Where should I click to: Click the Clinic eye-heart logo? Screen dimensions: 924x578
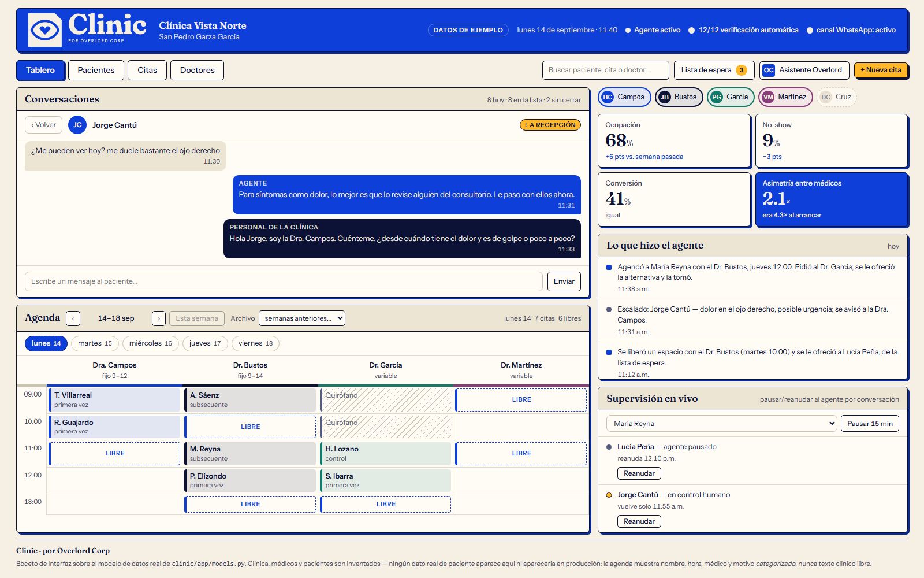click(x=44, y=30)
